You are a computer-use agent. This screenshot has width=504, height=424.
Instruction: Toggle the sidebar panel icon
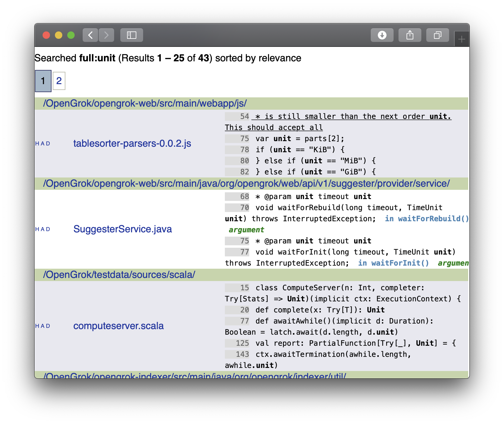[x=132, y=35]
